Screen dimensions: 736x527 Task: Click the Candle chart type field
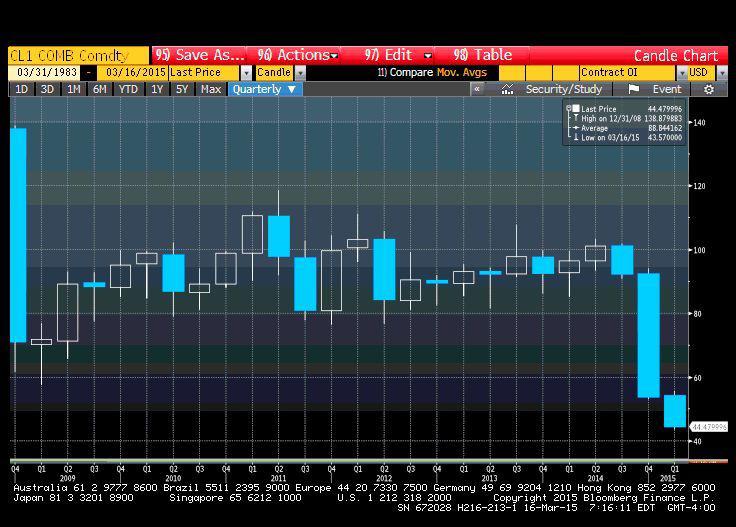275,73
